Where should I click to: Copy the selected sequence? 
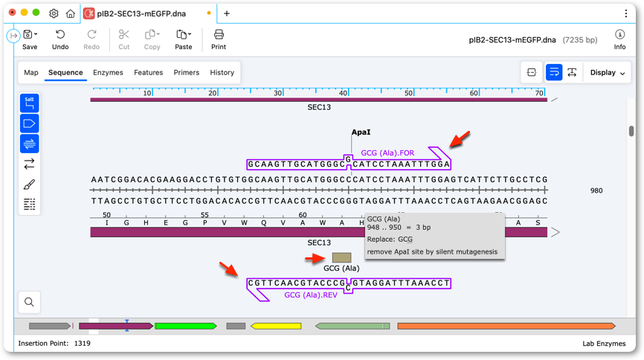(150, 40)
